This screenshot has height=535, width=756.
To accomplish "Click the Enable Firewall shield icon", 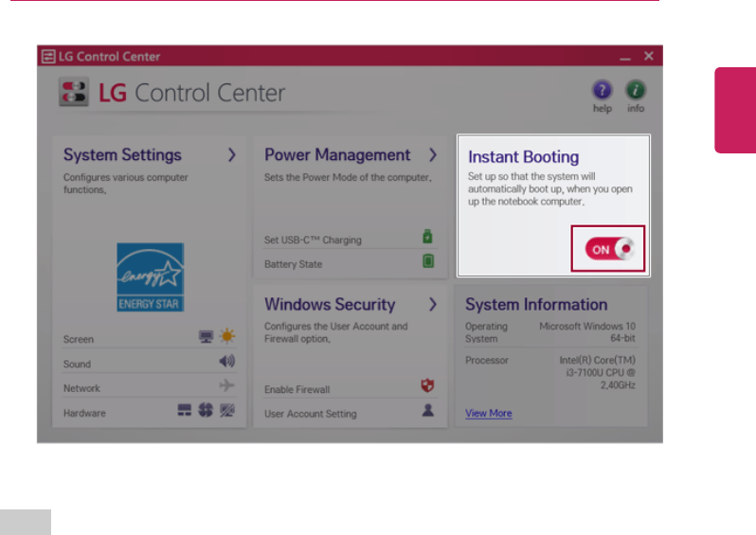I will (x=427, y=385).
